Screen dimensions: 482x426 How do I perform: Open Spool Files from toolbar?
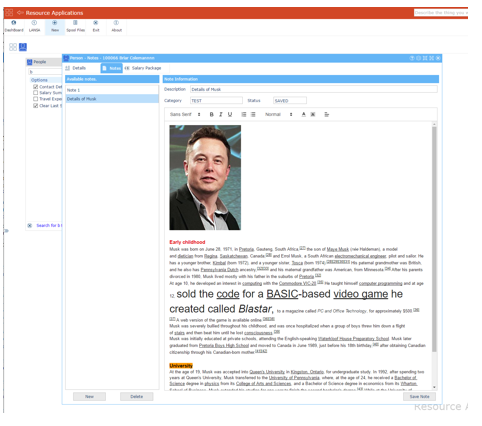[75, 26]
